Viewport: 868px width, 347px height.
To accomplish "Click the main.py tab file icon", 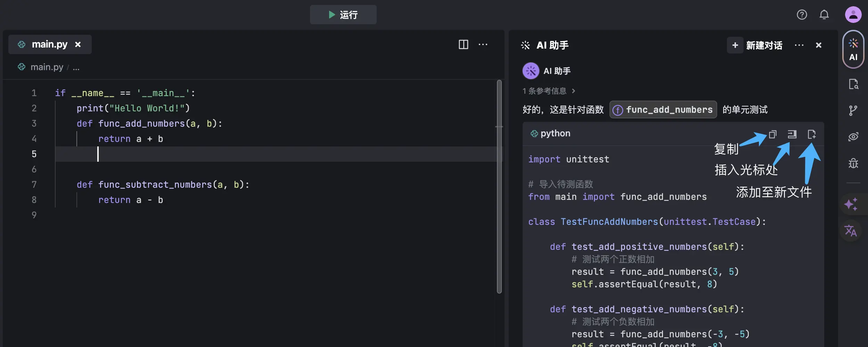I will click(22, 44).
